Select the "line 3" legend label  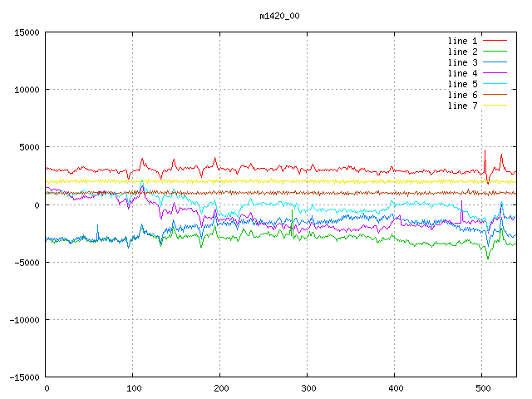pos(462,62)
